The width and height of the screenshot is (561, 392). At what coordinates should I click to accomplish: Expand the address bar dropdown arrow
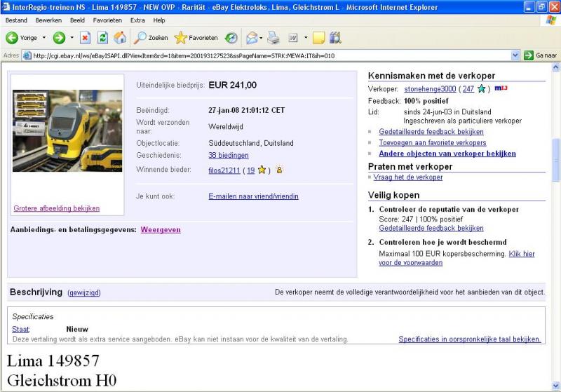tap(515, 55)
